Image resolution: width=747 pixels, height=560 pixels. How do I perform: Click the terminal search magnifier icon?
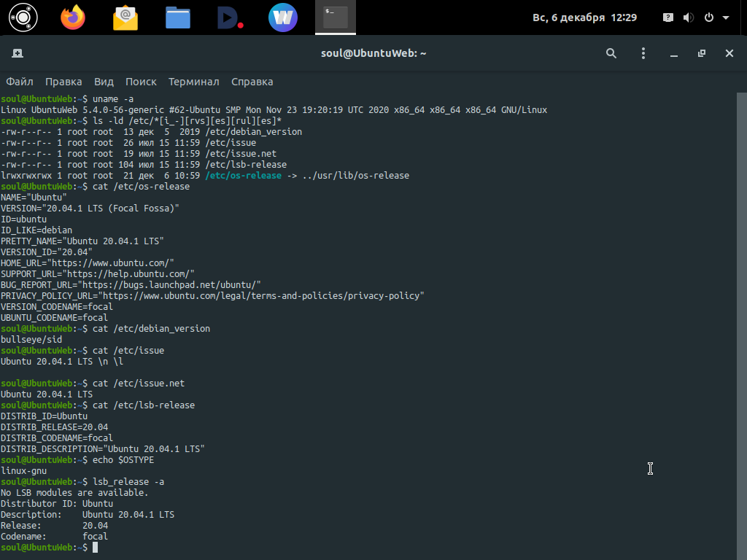click(x=611, y=53)
